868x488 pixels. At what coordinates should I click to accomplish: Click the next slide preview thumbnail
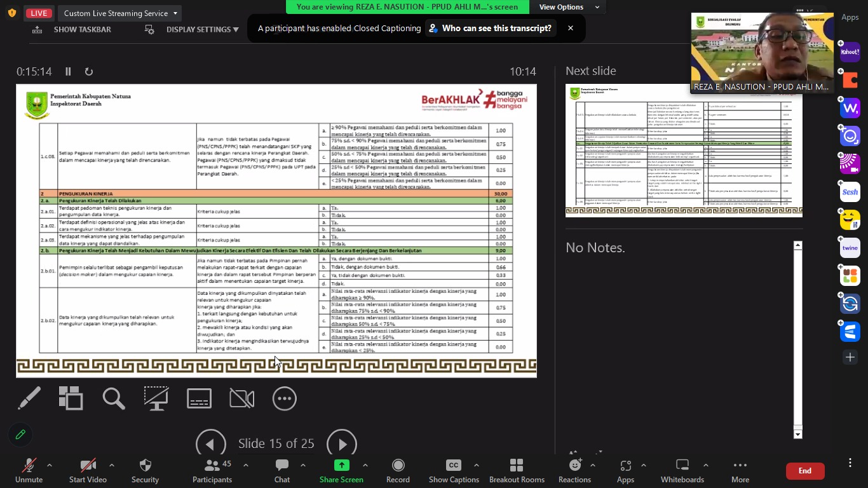(684, 151)
